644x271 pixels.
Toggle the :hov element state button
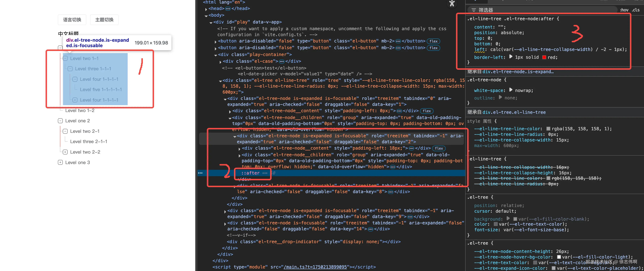[624, 10]
